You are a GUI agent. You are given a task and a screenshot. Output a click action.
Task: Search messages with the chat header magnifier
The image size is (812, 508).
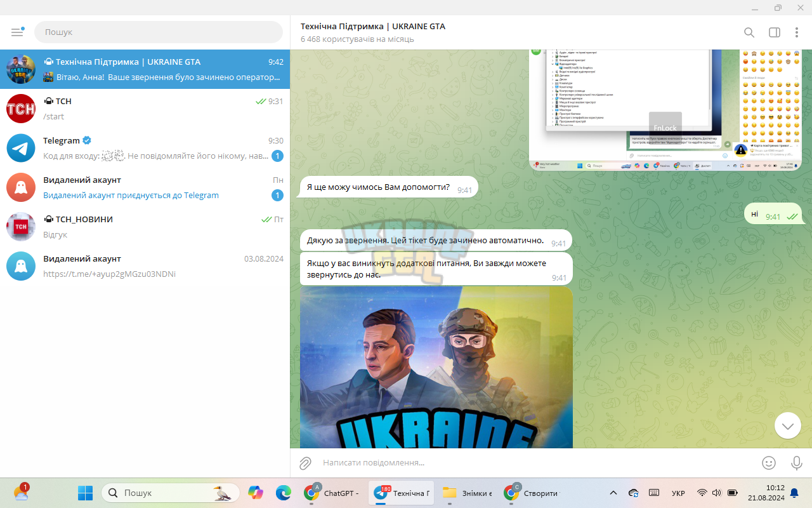click(749, 32)
